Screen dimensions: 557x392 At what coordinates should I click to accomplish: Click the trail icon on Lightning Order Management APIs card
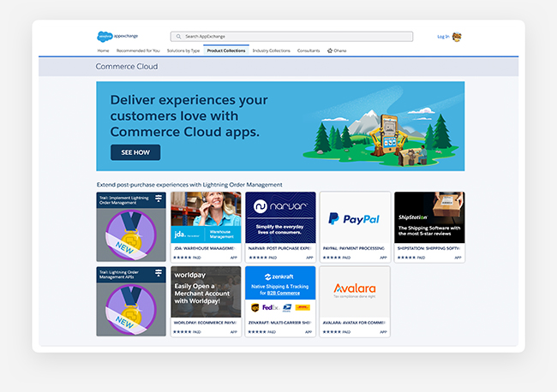pos(159,273)
